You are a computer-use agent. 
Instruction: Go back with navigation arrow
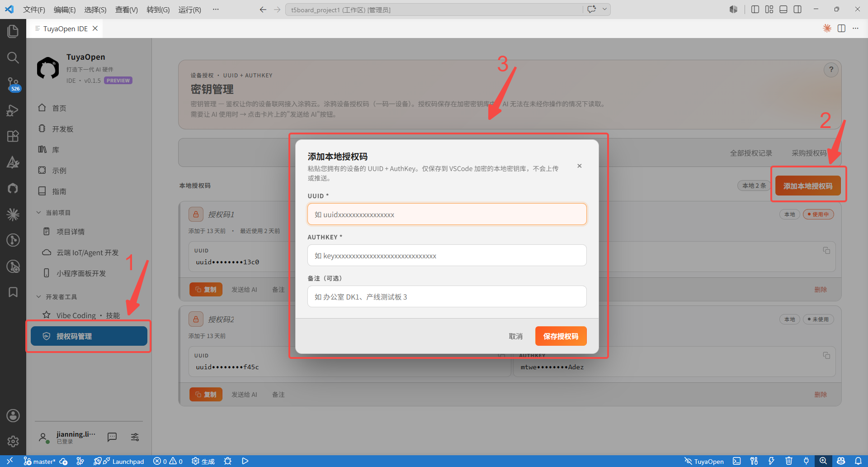coord(263,10)
